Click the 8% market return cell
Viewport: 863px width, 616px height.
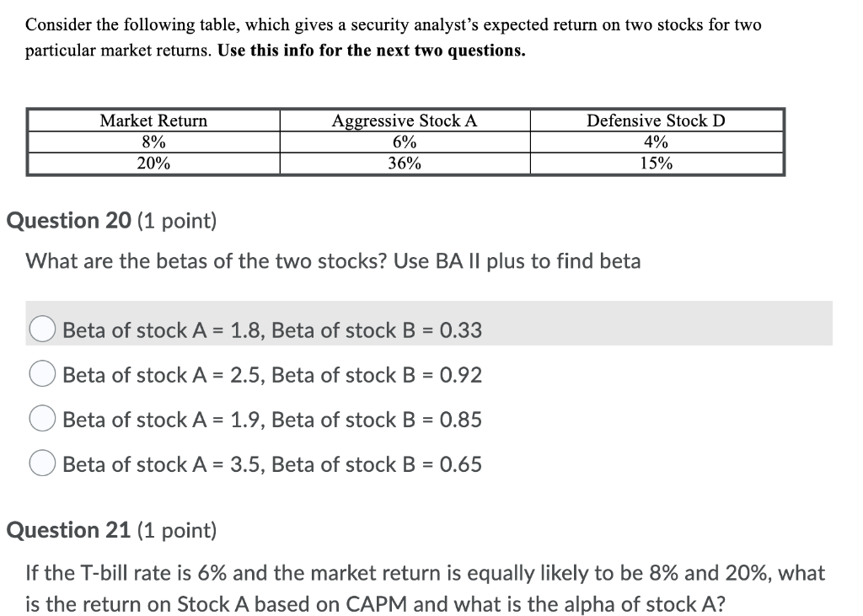153,142
